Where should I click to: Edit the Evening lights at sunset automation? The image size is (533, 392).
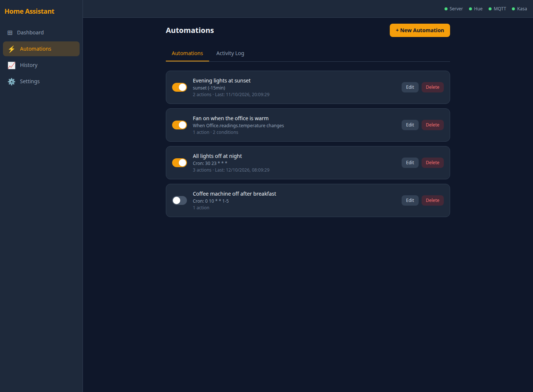coord(410,87)
